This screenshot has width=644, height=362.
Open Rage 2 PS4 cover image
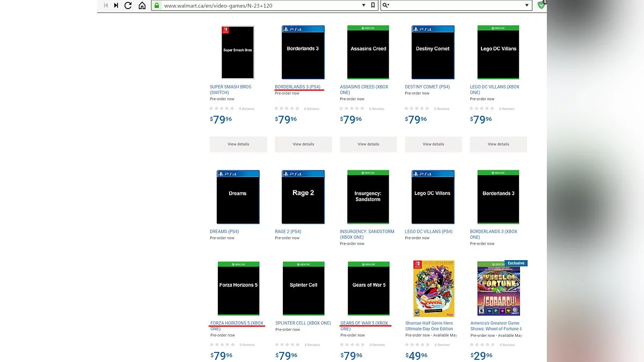click(x=303, y=197)
